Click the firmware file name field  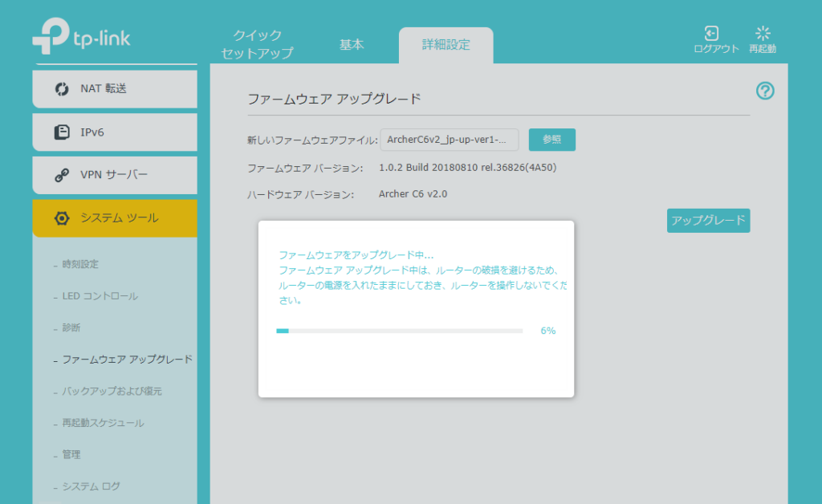point(450,140)
